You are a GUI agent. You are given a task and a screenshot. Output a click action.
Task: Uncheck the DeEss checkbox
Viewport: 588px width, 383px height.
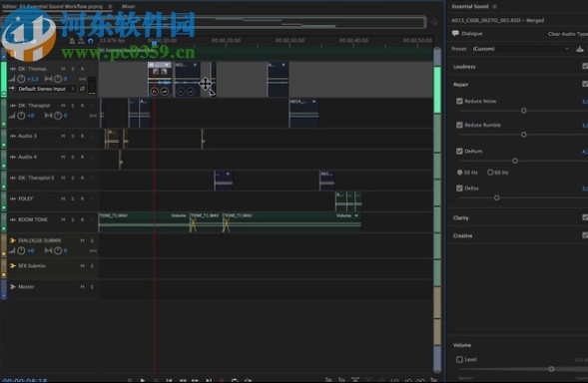click(x=459, y=189)
